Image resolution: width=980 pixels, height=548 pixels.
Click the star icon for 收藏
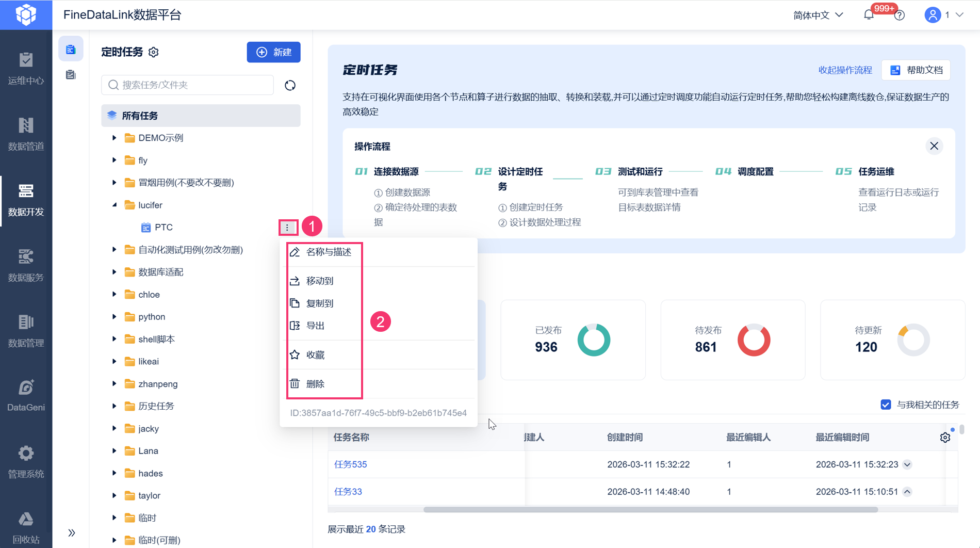click(x=295, y=354)
